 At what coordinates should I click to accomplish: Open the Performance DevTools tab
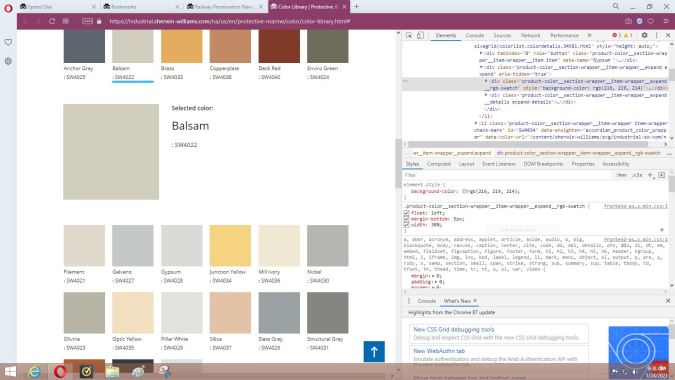[564, 35]
